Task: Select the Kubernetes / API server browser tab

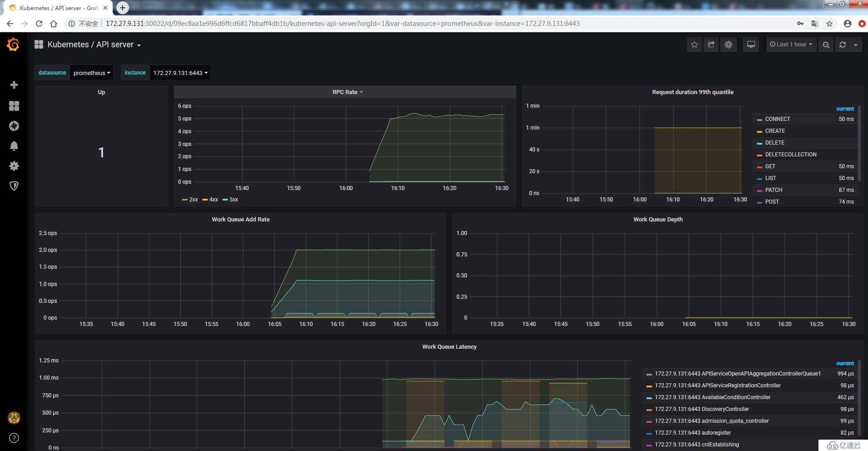Action: coord(58,8)
